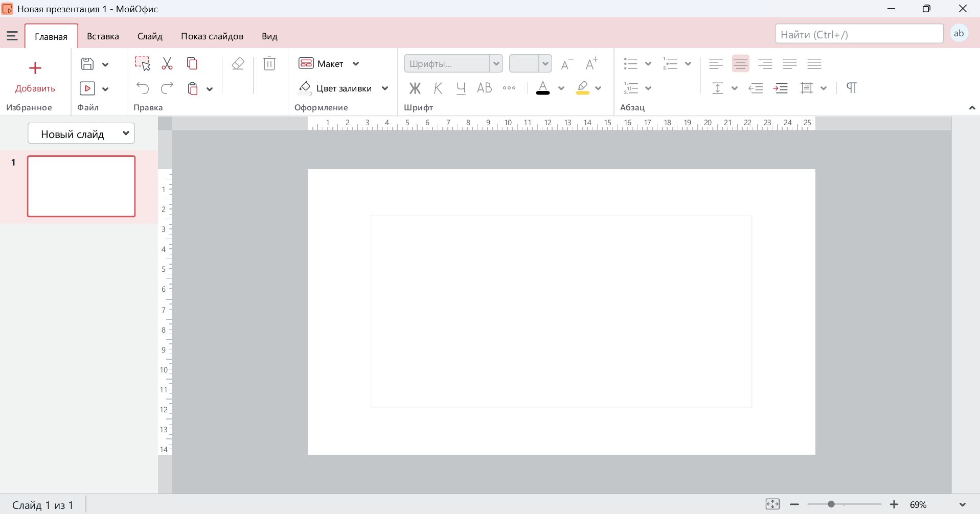Click the fit slide to window icon
This screenshot has height=514, width=980.
[x=772, y=504]
